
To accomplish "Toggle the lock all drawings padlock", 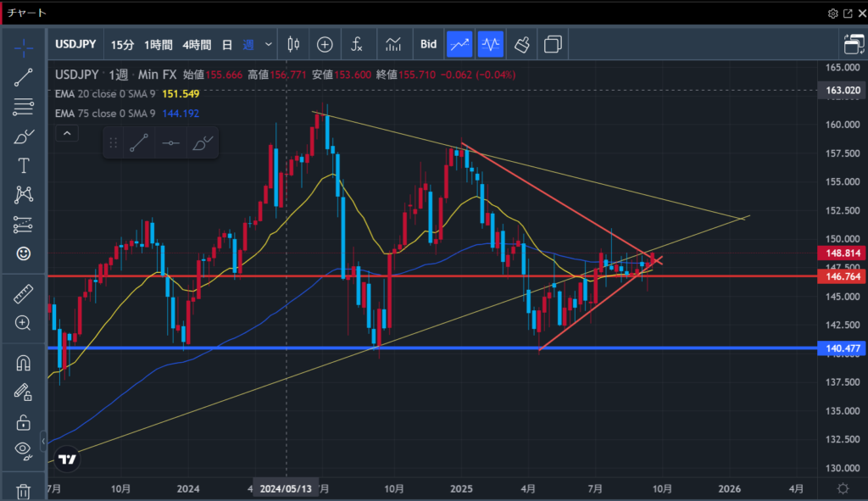I will point(23,421).
